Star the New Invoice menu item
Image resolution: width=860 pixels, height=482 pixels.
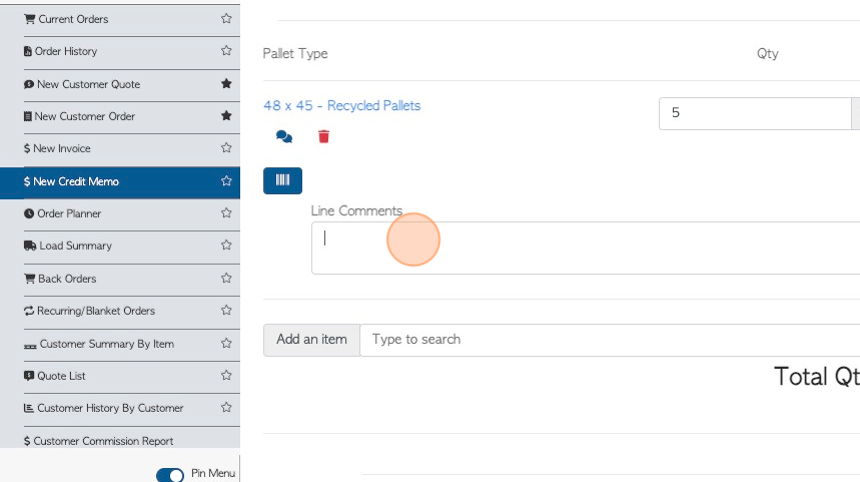click(x=226, y=148)
